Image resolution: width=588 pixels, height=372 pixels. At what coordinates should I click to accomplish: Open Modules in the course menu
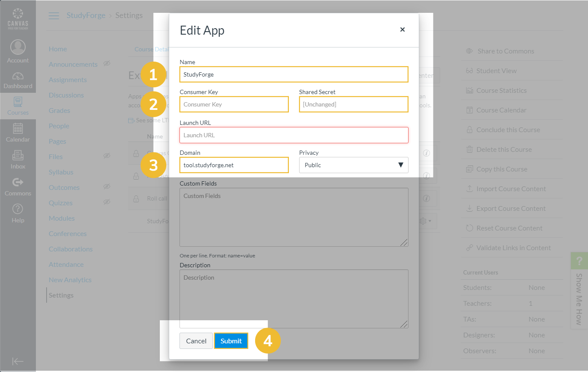pos(62,218)
